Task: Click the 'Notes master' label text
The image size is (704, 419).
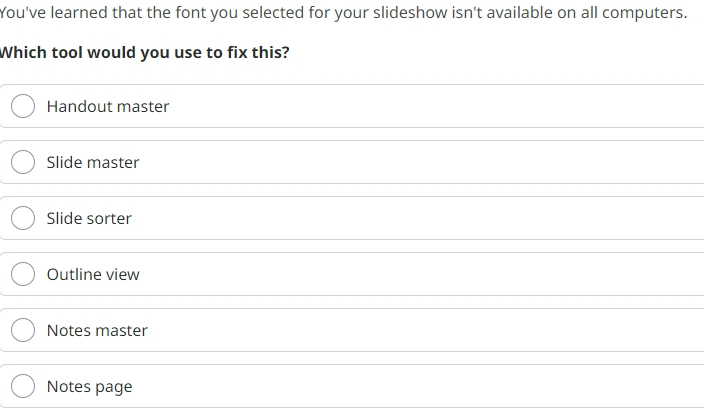Action: click(x=97, y=331)
